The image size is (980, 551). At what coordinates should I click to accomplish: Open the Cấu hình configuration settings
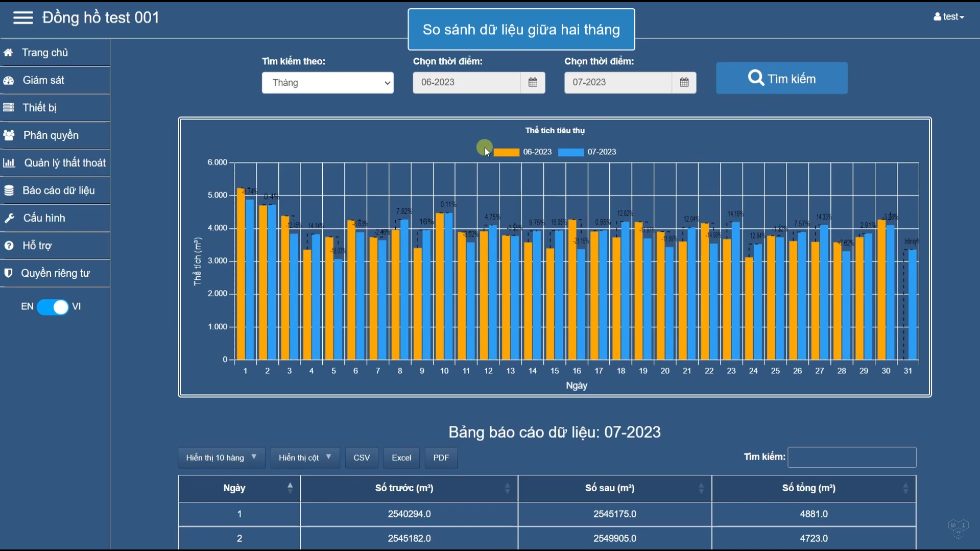click(44, 218)
